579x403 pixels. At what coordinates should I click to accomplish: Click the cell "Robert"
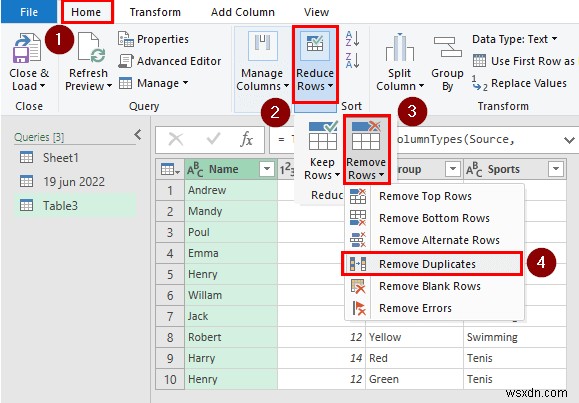coord(231,338)
